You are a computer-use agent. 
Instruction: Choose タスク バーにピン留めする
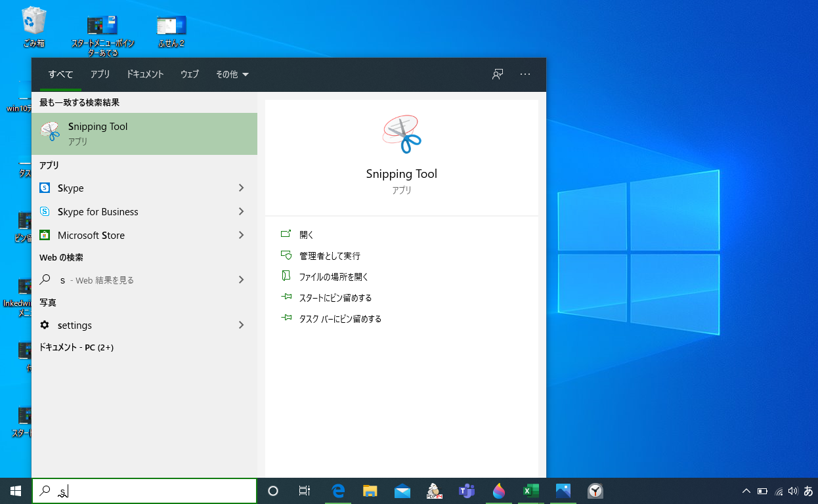(340, 318)
